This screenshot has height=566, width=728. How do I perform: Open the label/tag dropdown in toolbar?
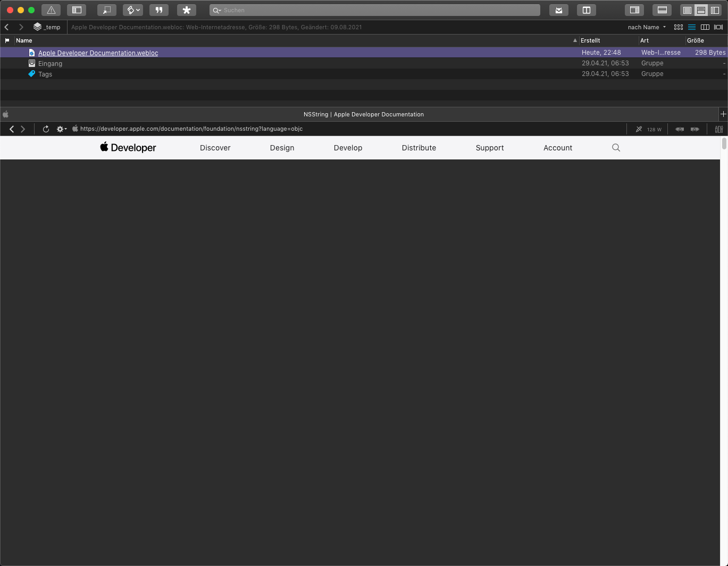133,10
